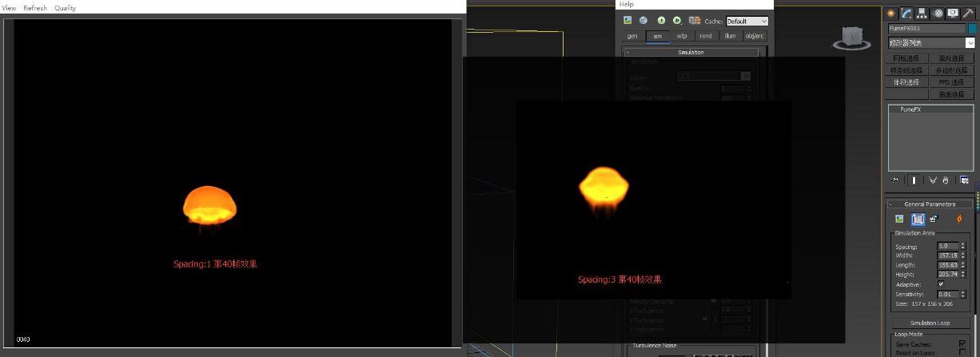Switch to the obj/src tab
This screenshot has height=357, width=980.
(x=755, y=36)
